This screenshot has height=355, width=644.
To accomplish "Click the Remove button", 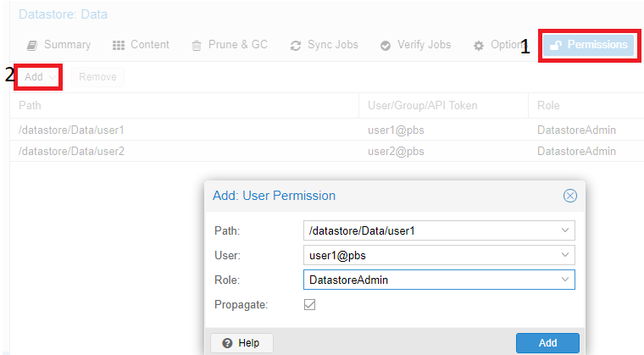I will coord(97,77).
